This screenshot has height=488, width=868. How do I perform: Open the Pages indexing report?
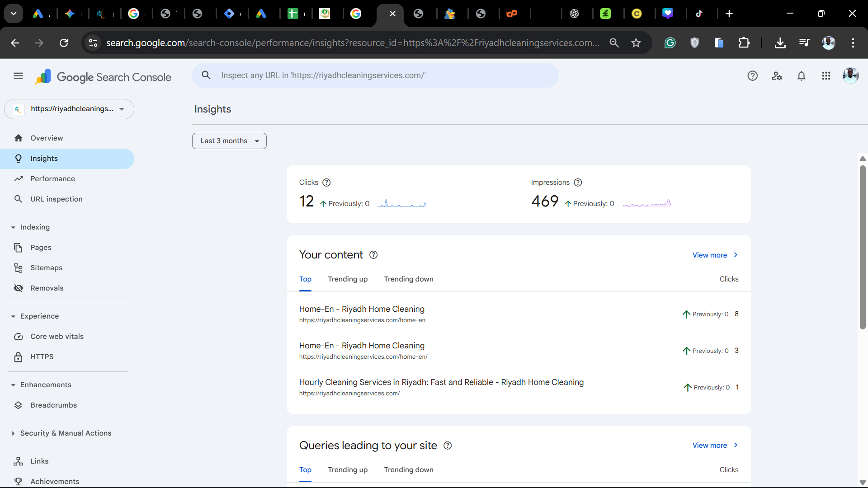tap(41, 247)
